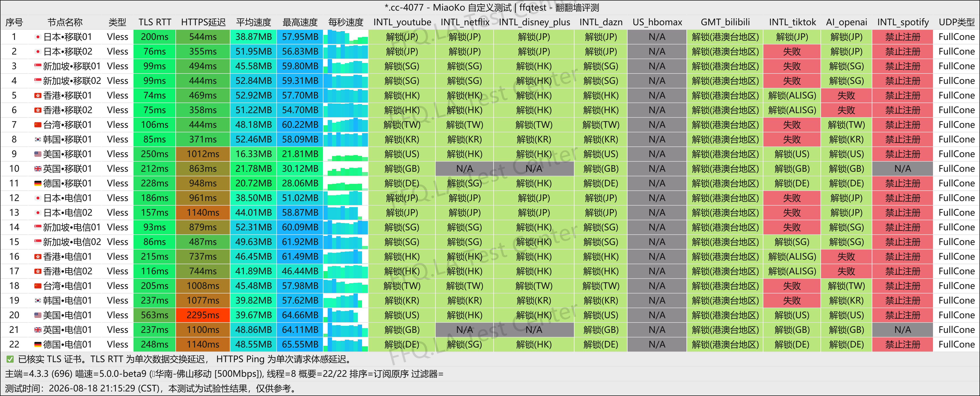Click the Japan flag beside 日本•移联01
Viewport: 980px width, 396px height.
38,37
